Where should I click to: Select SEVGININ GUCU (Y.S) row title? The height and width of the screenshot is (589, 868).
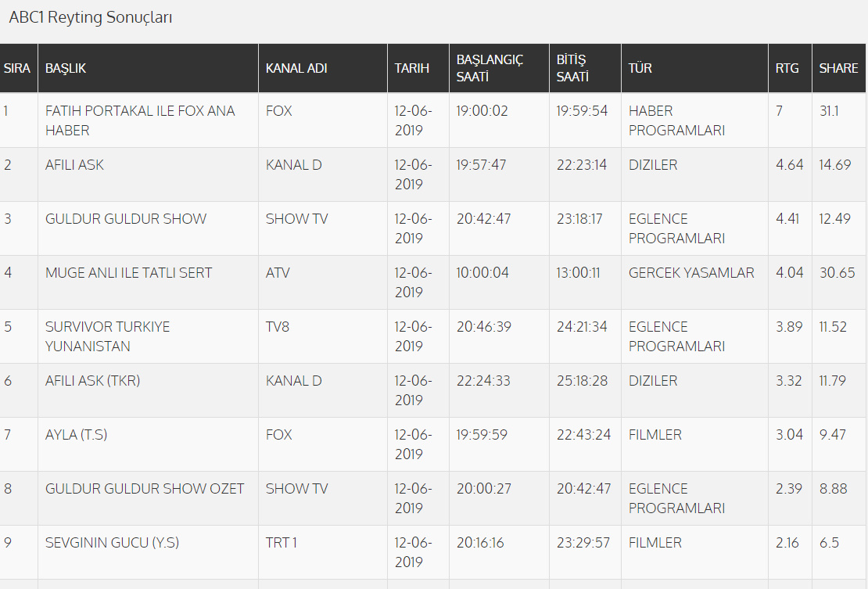(x=112, y=543)
